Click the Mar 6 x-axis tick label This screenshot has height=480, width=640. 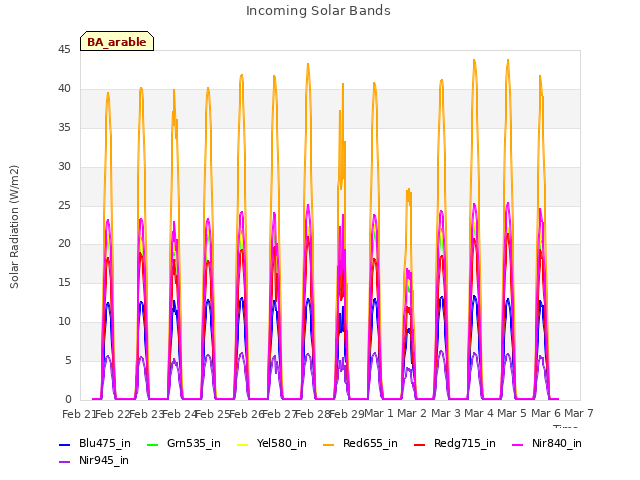click(546, 413)
